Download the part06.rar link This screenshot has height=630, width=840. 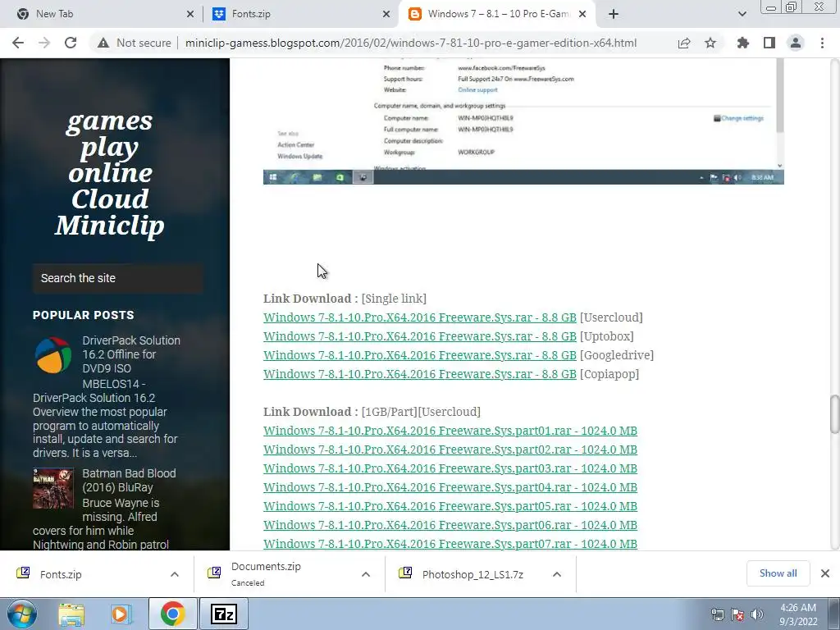(450, 525)
